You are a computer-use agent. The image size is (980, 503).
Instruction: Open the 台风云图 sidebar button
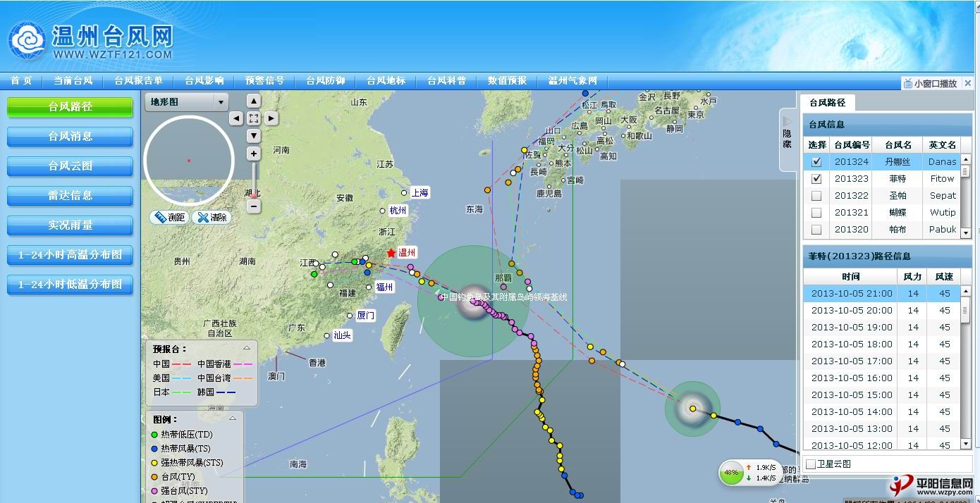click(70, 166)
